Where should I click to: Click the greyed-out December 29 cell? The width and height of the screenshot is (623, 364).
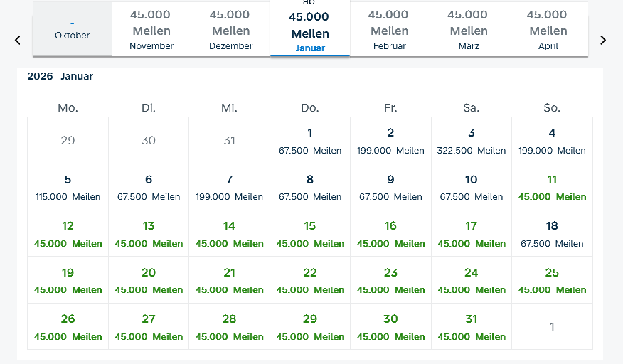click(x=68, y=141)
